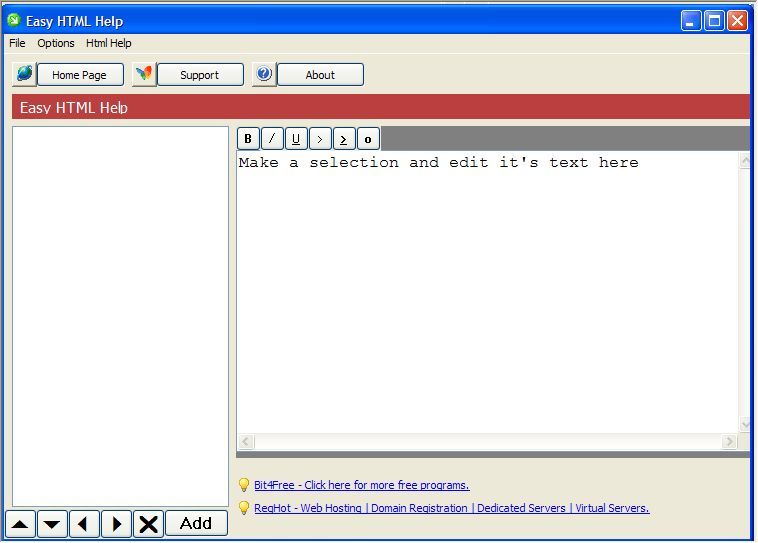The image size is (758, 543).
Task: Minimize the Easy HTML Help window
Action: point(691,21)
